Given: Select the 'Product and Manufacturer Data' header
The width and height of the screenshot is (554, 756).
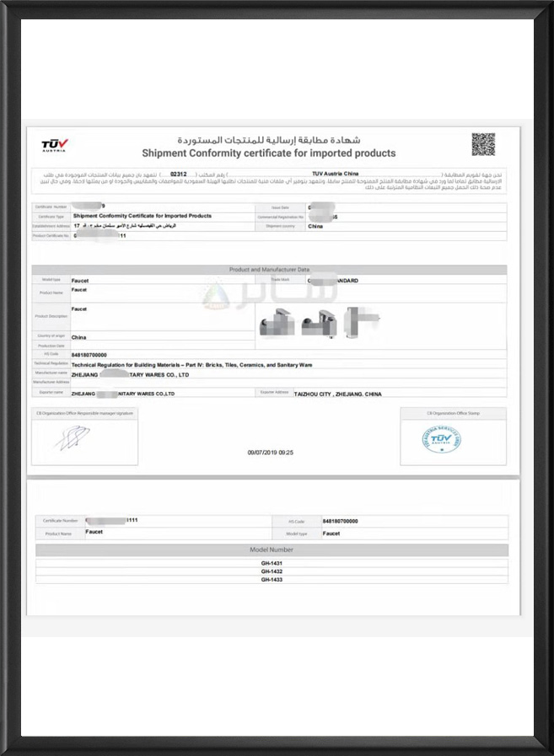Looking at the screenshot, I should pos(269,270).
